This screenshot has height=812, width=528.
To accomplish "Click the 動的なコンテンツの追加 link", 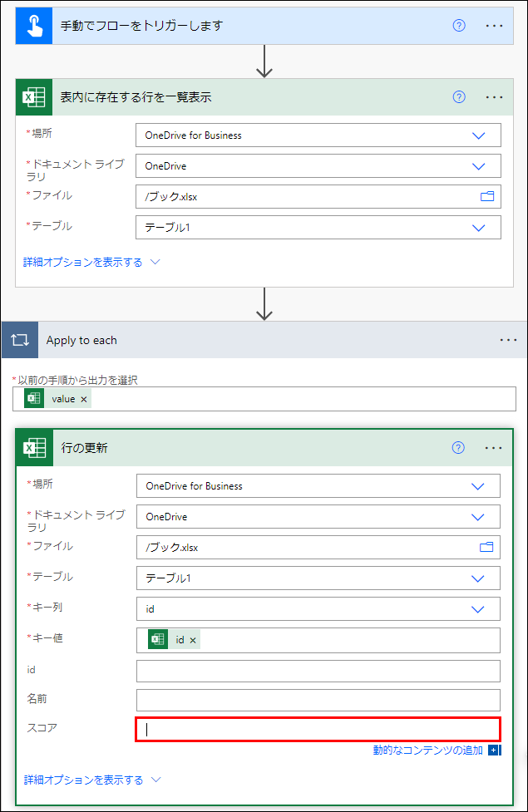I will point(428,750).
